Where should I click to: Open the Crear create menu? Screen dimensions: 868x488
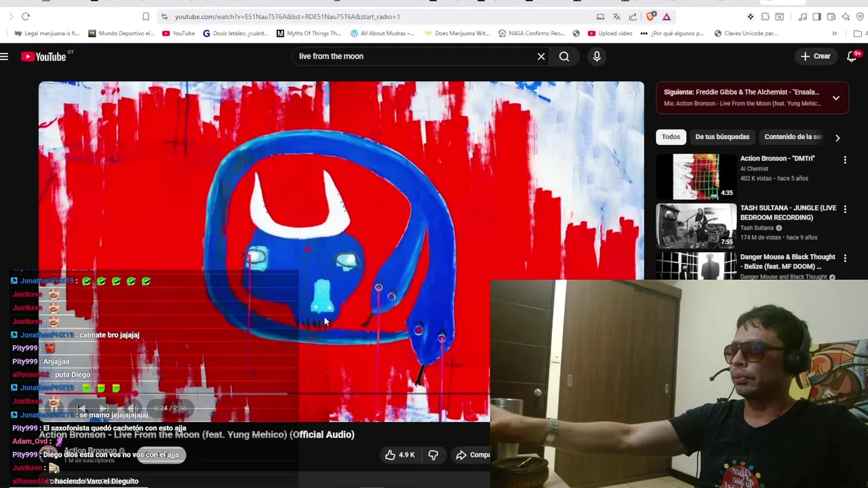tap(816, 56)
